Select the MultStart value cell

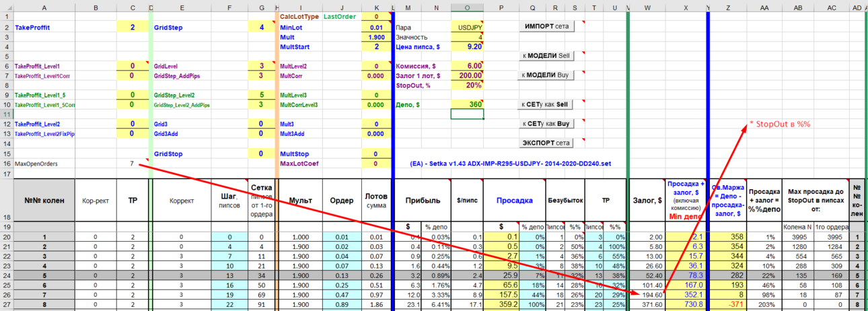click(x=376, y=46)
